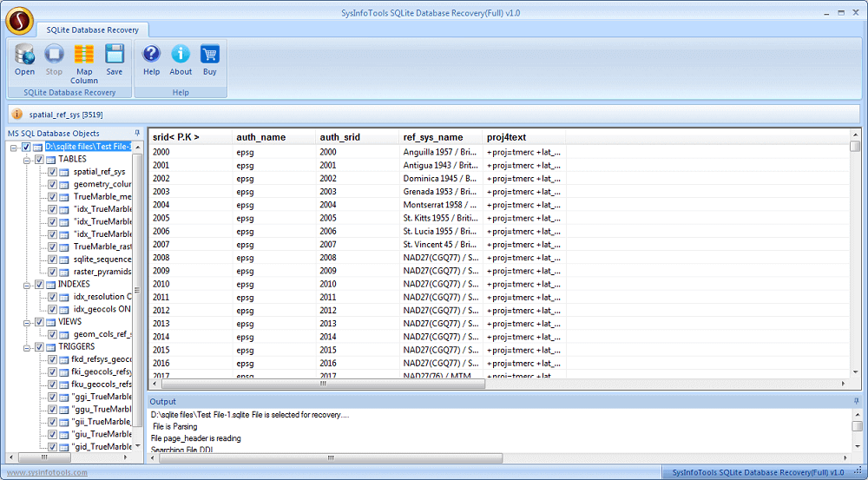Collapse the TRIGGERS tree node
This screenshot has height=480, width=868.
27,347
